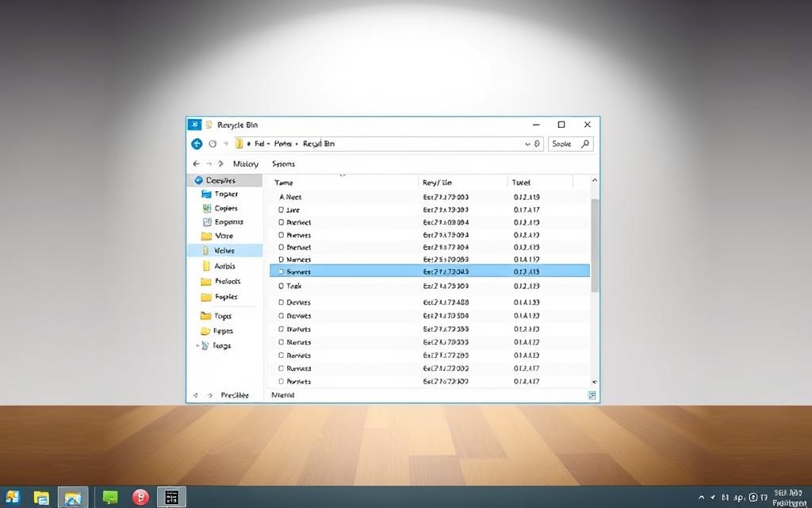Sort by Rey/ Ein column header
Image resolution: width=812 pixels, height=508 pixels.
(437, 183)
